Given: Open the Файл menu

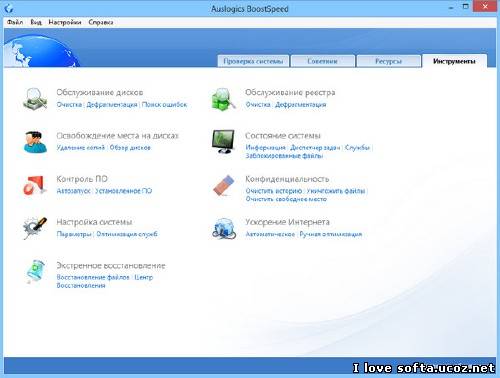Looking at the screenshot, I should pyautogui.click(x=15, y=22).
